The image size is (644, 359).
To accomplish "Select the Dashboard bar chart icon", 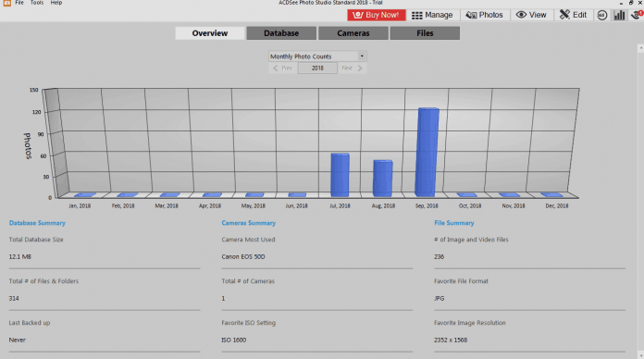I will click(619, 15).
